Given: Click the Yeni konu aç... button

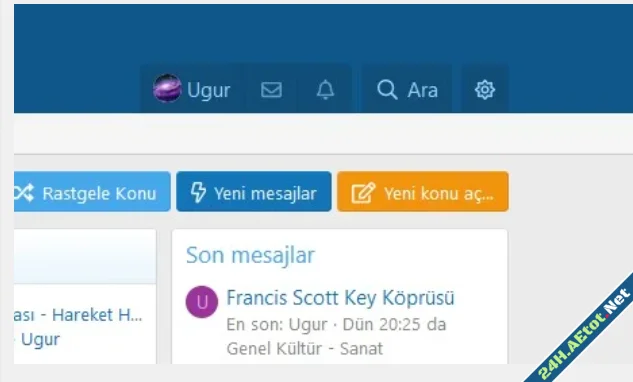Looking at the screenshot, I should [x=423, y=191].
